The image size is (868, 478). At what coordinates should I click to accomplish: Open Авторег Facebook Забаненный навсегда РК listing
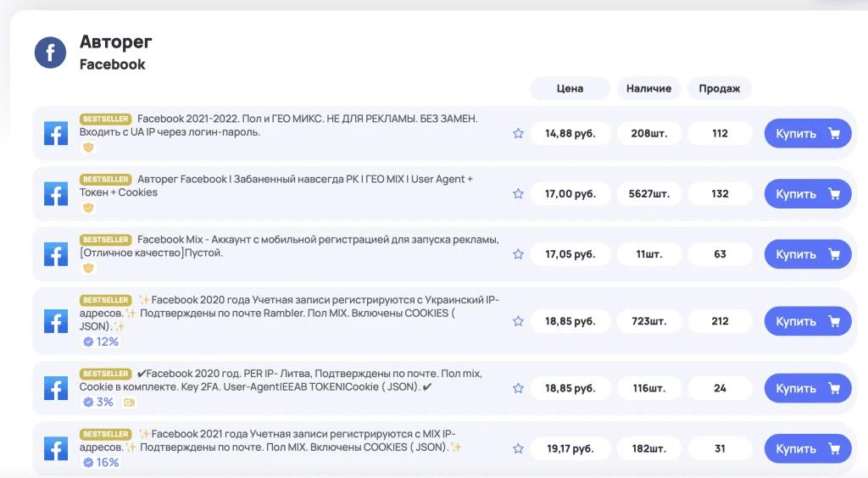coord(276,186)
